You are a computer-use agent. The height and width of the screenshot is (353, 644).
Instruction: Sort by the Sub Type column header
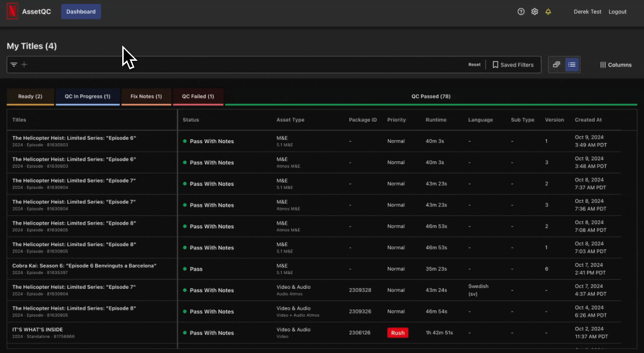coord(522,120)
